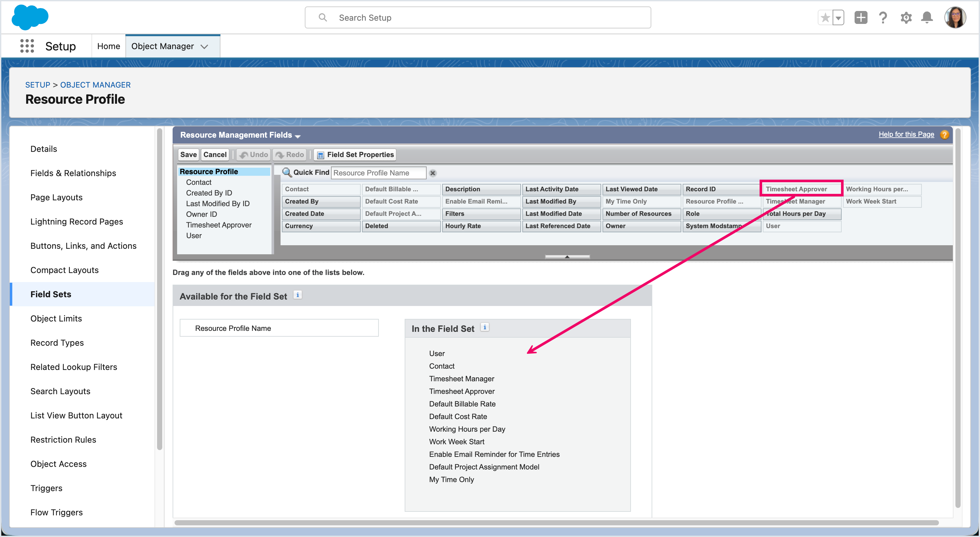Click the Save button
980x537 pixels.
tap(188, 154)
